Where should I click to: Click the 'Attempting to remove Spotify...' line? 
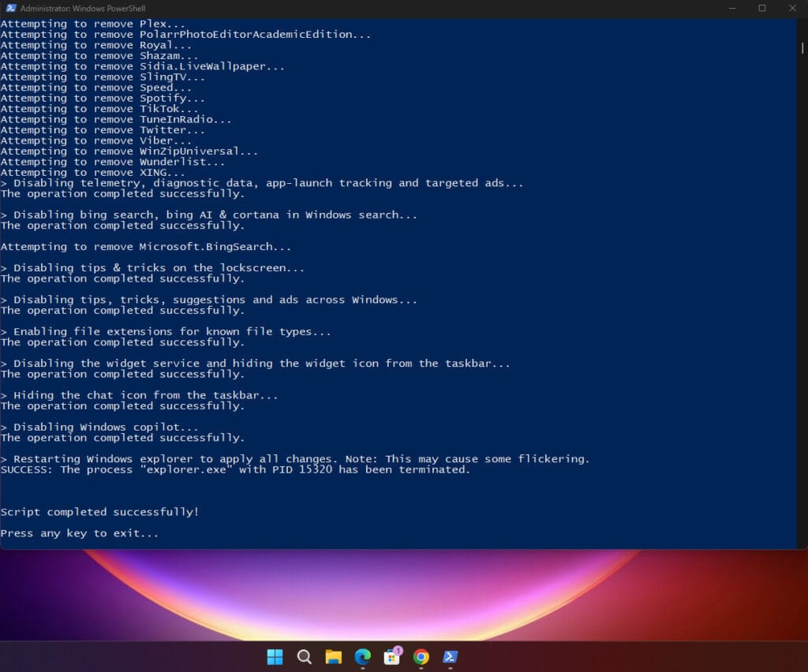point(103,99)
